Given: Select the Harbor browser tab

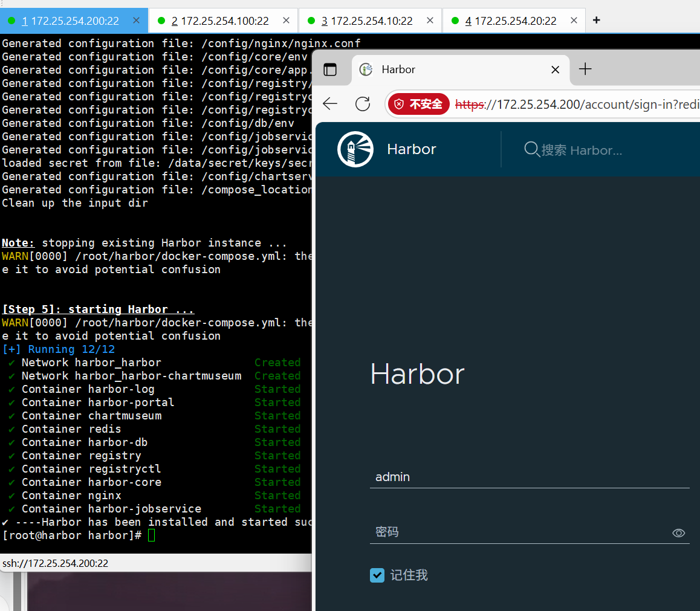Looking at the screenshot, I should 460,70.
